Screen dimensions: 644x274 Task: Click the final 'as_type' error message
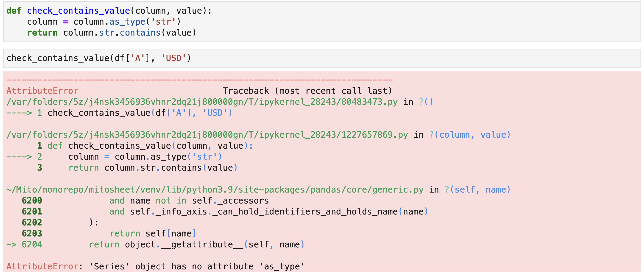[282, 267]
